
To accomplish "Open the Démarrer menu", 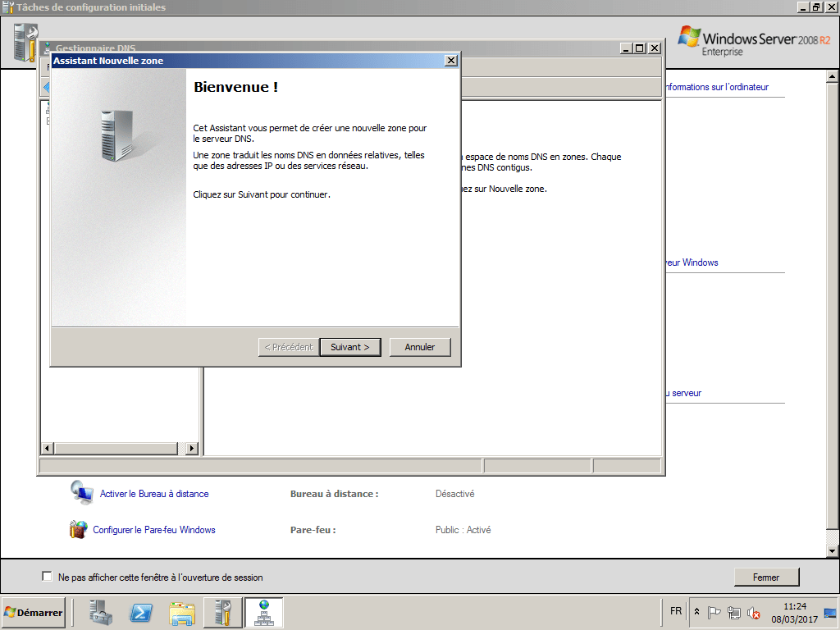I will pyautogui.click(x=33, y=612).
